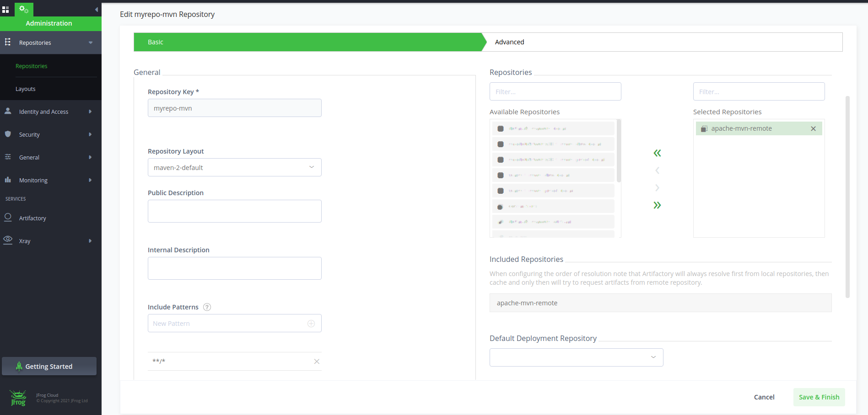
Task: Remove the **/* include pattern
Action: [x=317, y=362]
